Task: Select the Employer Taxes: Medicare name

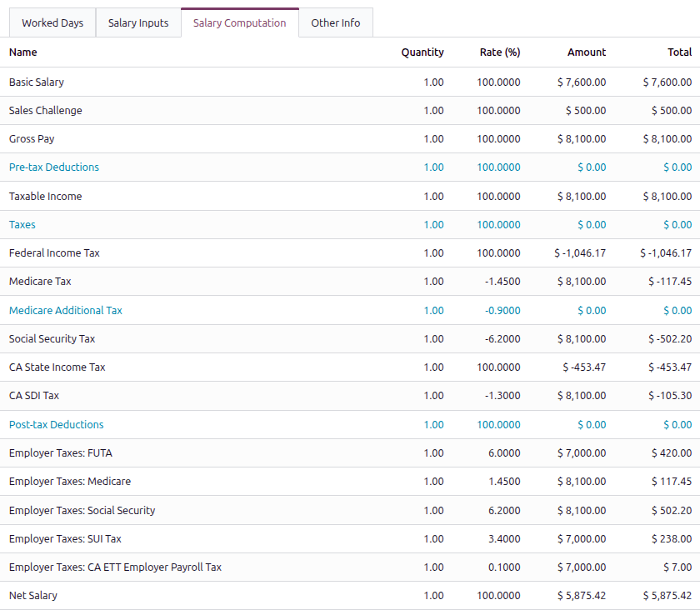Action: (70, 481)
